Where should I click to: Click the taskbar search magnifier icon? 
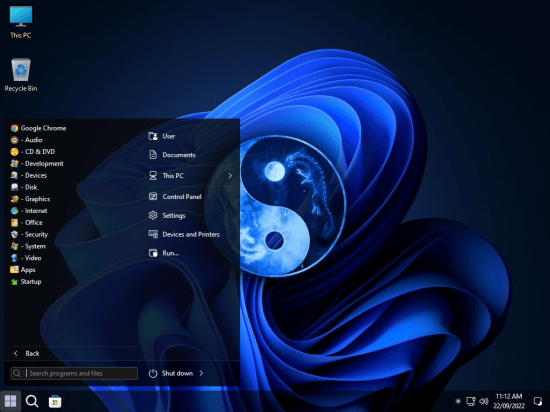pos(32,401)
